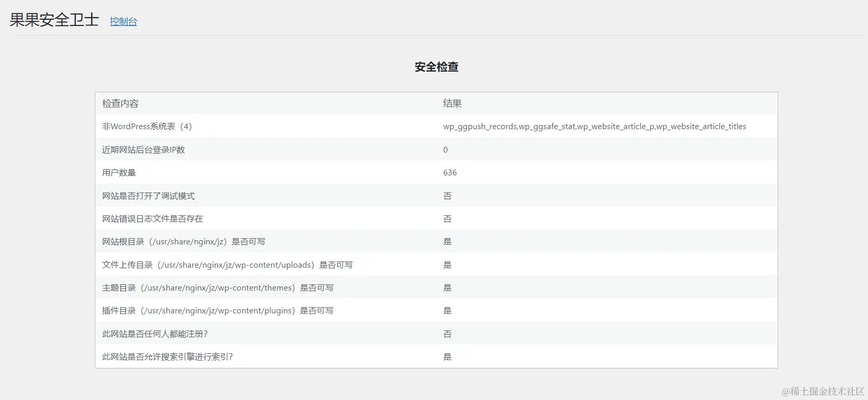Click the user count value 636
Image resolution: width=868 pixels, height=400 pixels.
pyautogui.click(x=450, y=173)
